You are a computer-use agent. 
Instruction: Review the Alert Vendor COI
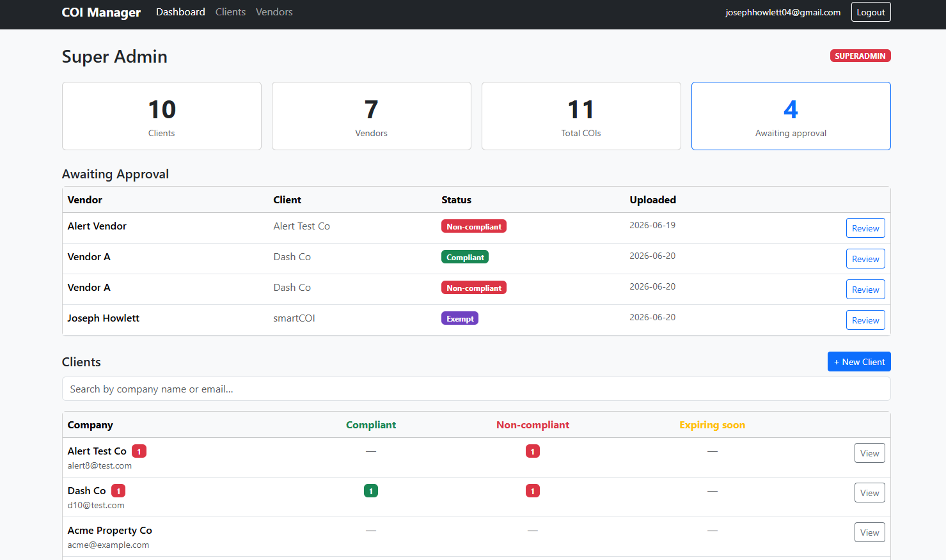(865, 228)
